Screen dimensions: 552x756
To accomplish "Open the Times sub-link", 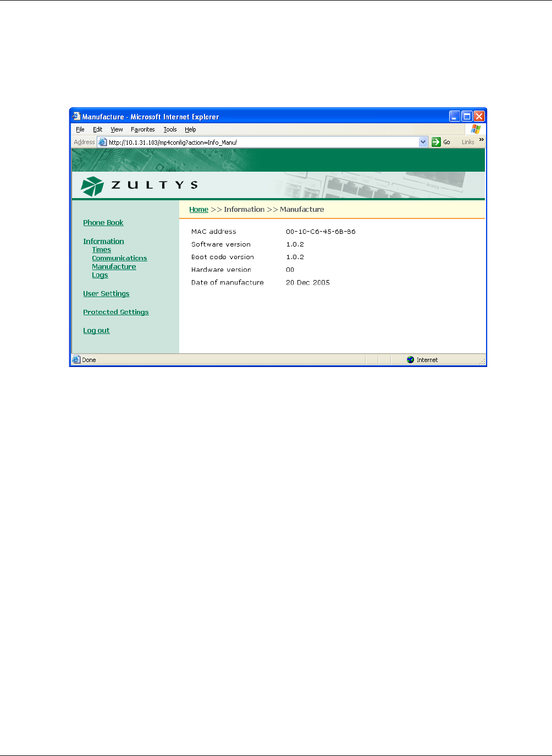I will tap(102, 250).
